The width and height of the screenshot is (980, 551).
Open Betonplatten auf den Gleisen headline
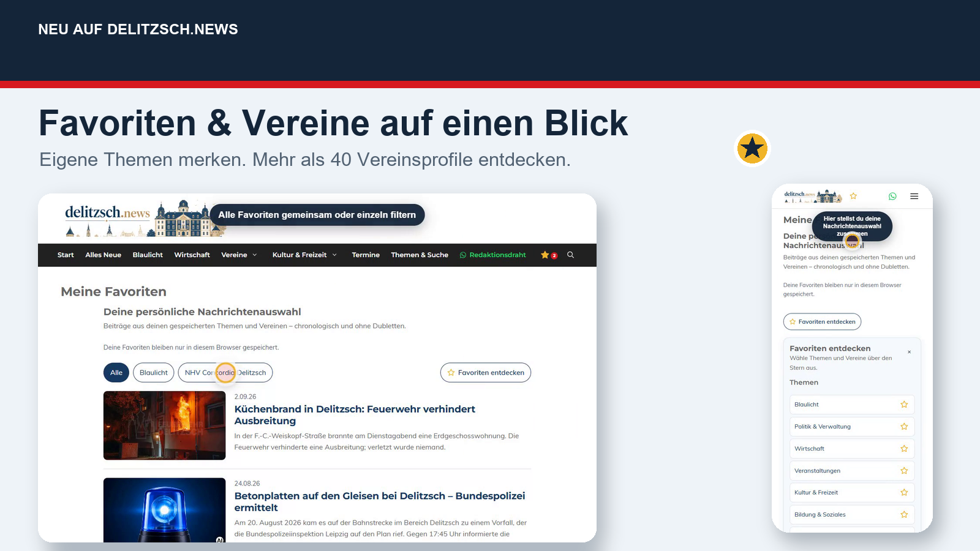(x=380, y=502)
